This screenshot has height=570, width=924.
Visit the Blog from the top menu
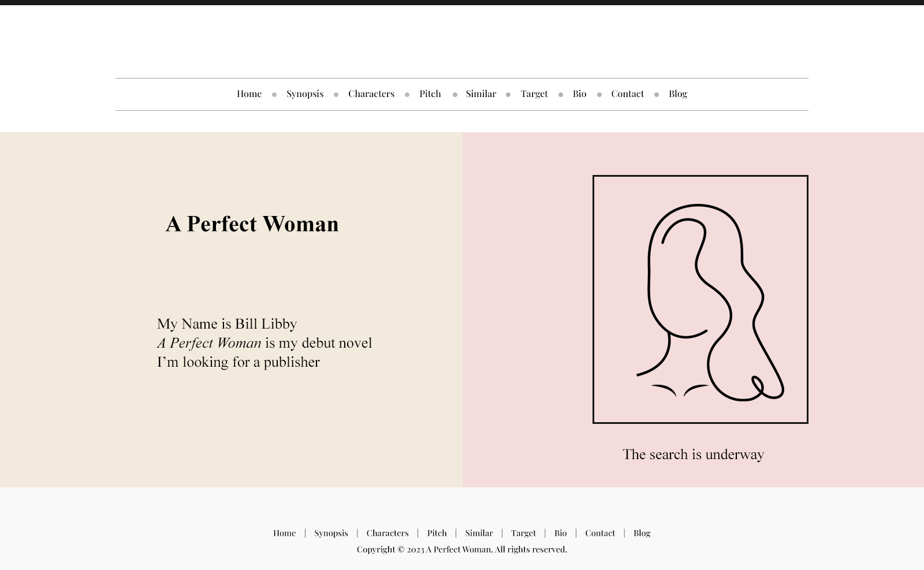pyautogui.click(x=677, y=94)
